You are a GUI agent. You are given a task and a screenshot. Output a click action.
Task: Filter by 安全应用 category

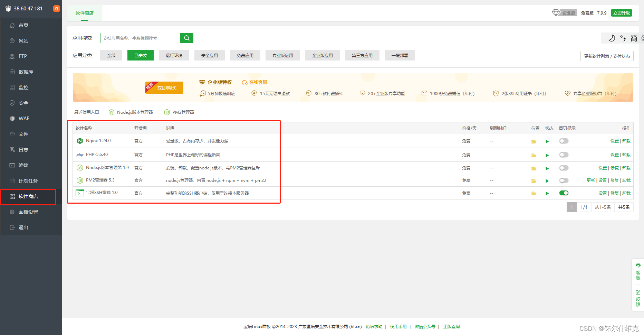(x=210, y=55)
